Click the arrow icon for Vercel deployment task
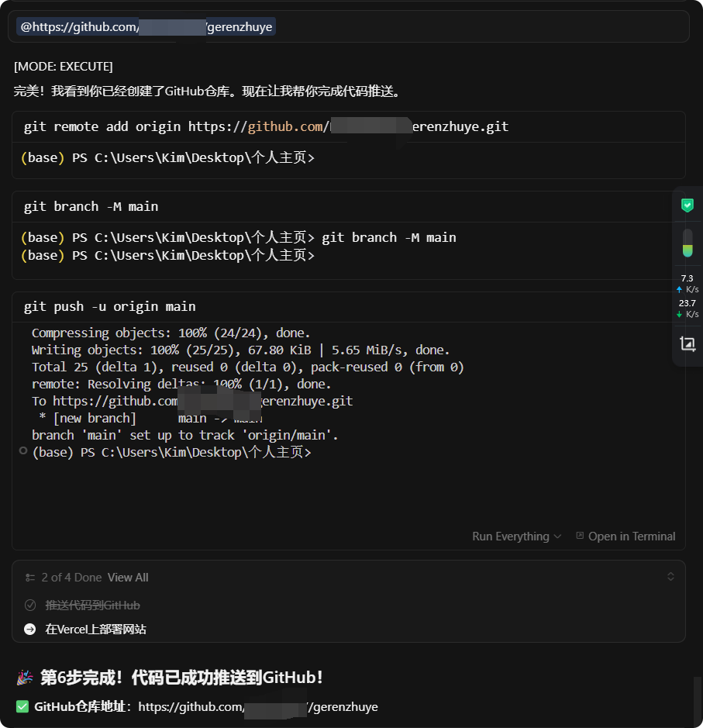703x728 pixels. click(29, 629)
